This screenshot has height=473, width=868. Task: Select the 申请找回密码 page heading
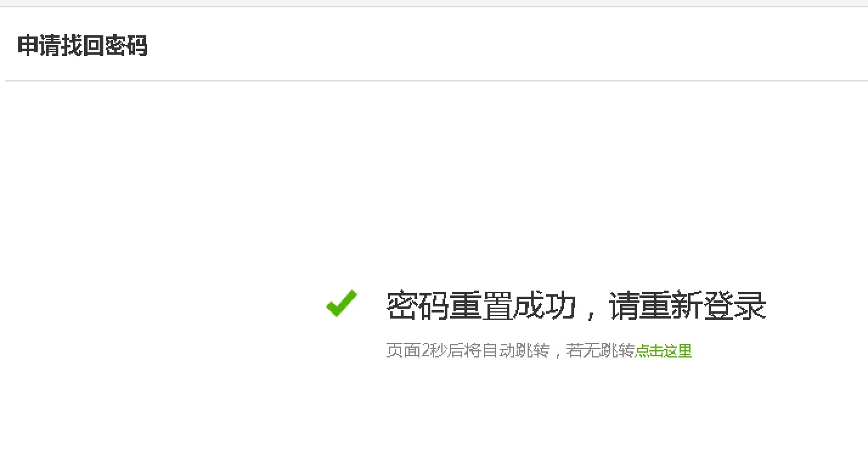82,46
